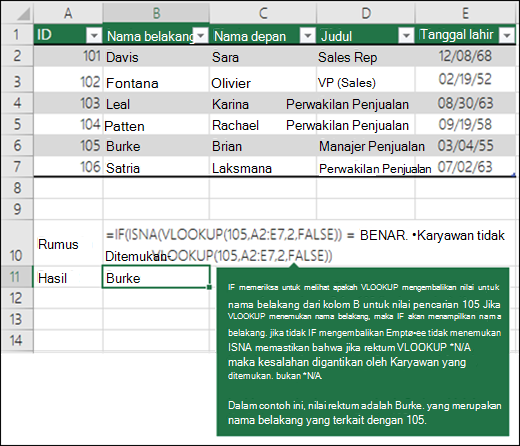Image resolution: width=520 pixels, height=446 pixels.
Task: Select column B header
Action: point(156,13)
